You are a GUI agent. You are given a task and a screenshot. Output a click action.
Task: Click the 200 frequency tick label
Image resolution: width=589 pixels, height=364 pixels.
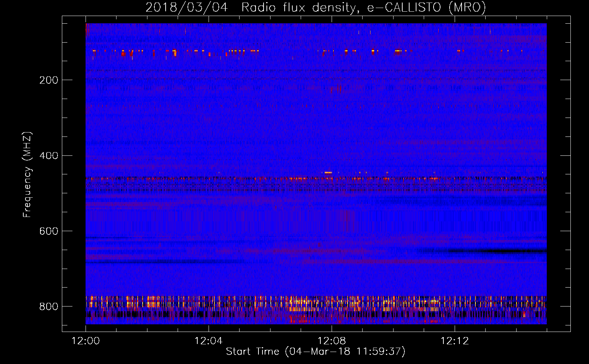point(49,80)
